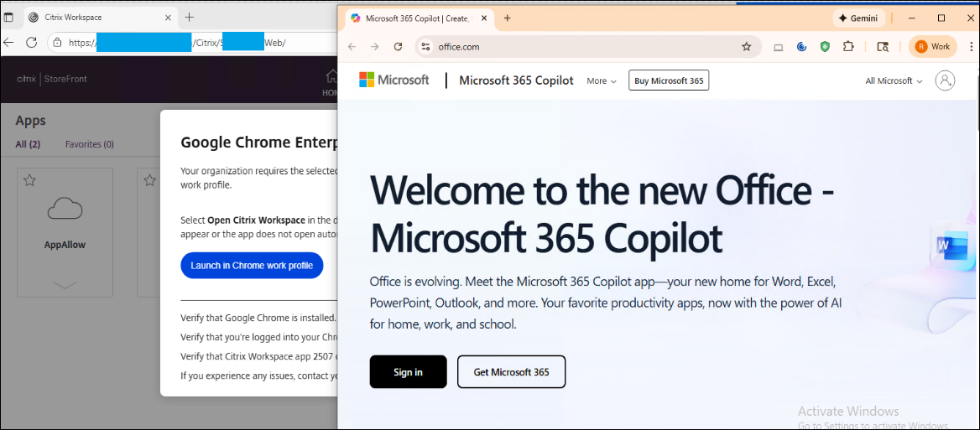
Task: Click the Welcome to the new Office heading
Action: pos(602,215)
